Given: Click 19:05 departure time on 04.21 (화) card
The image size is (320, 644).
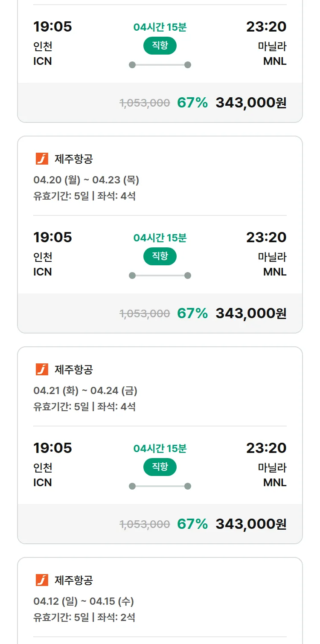Looking at the screenshot, I should 52,448.
